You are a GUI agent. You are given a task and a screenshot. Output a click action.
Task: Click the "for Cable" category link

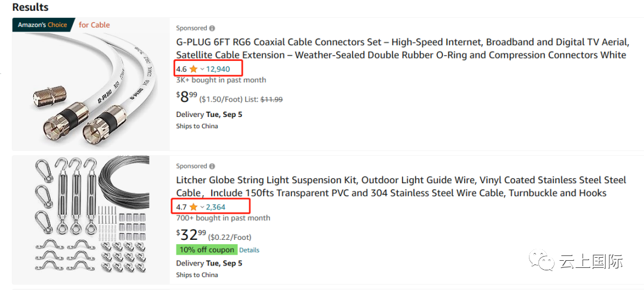[x=94, y=24]
